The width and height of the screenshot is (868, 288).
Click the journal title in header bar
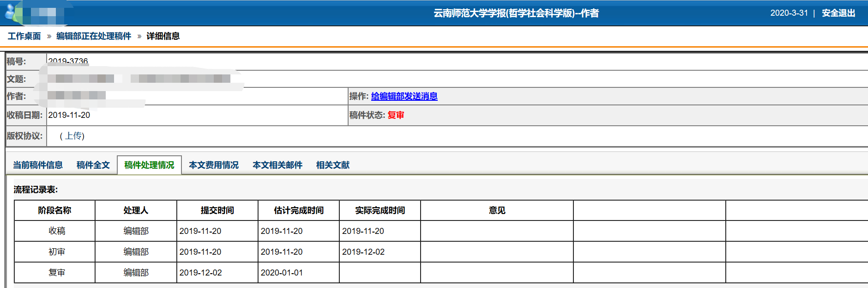pos(516,13)
